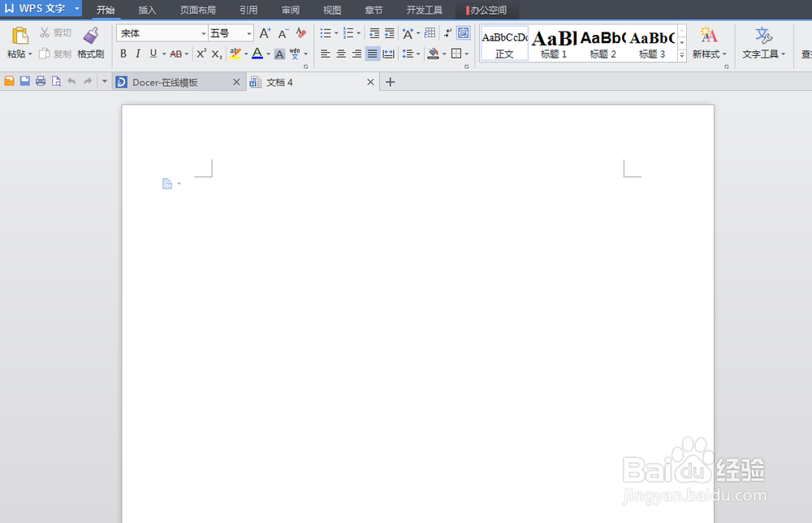Click the Paste (粘贴) clipboard icon

[x=19, y=36]
